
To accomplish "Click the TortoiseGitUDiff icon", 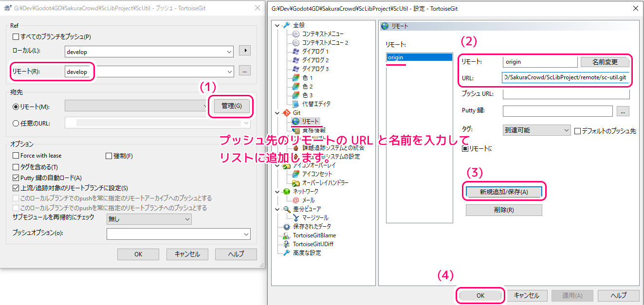I will pos(287,244).
